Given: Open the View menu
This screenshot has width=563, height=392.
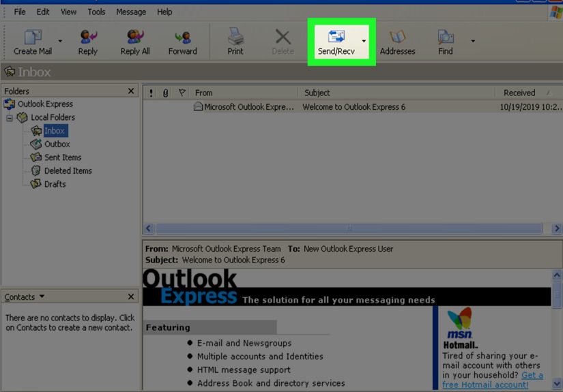Looking at the screenshot, I should tap(68, 12).
